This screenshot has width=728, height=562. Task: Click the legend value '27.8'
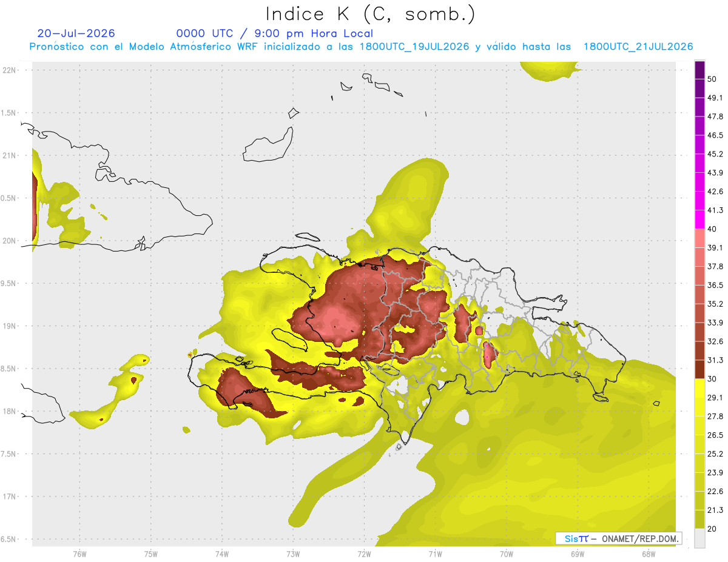715,416
